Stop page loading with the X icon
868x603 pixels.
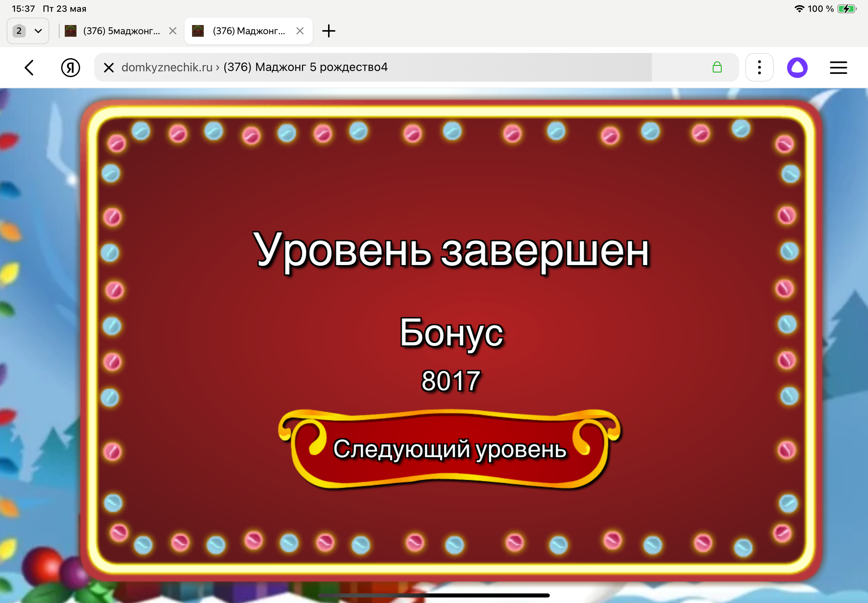[x=109, y=68]
